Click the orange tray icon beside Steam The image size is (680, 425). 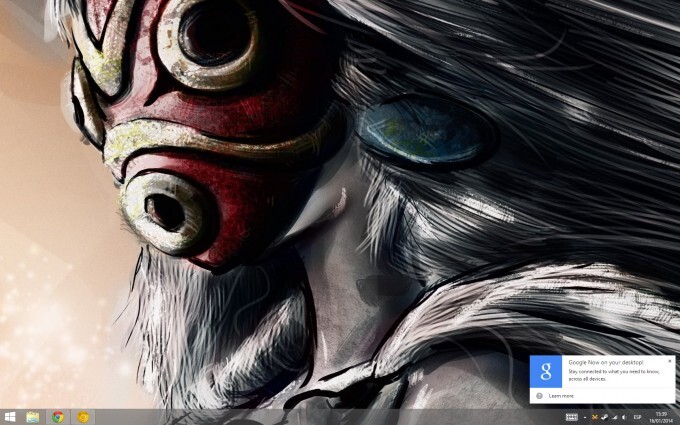pos(594,416)
